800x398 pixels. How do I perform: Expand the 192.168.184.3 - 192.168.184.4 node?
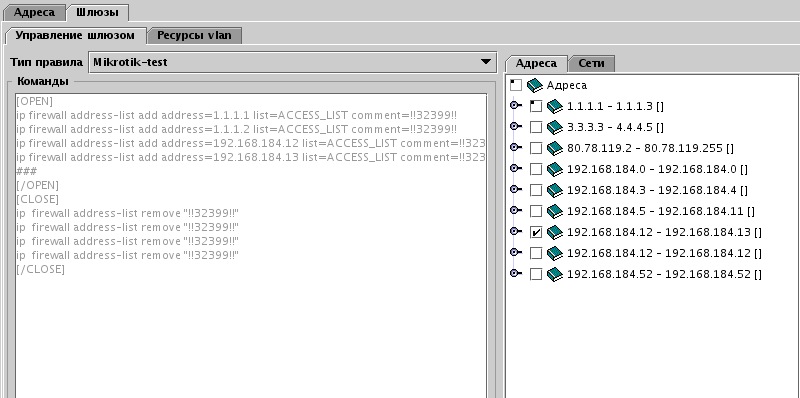coord(516,189)
